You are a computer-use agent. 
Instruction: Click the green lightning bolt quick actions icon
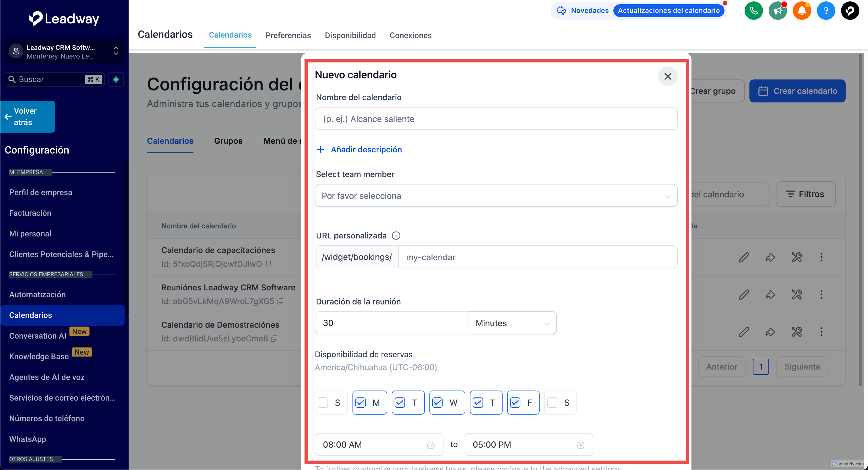coord(116,79)
